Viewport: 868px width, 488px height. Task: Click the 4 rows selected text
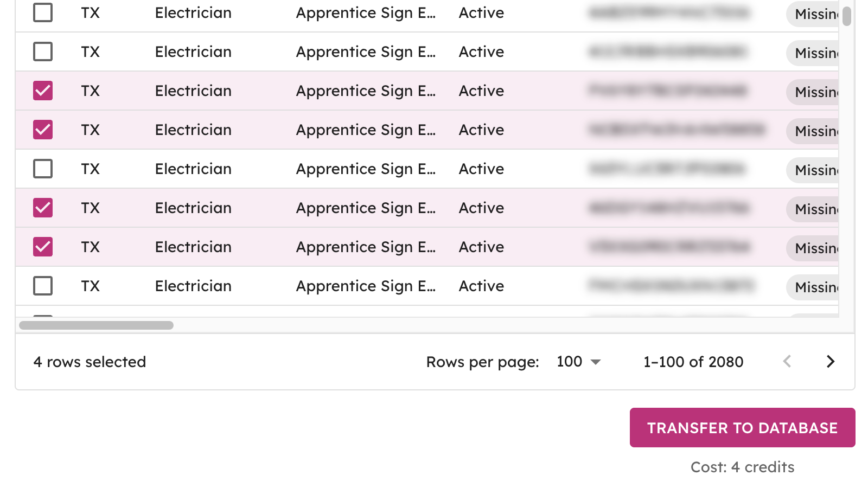point(90,362)
